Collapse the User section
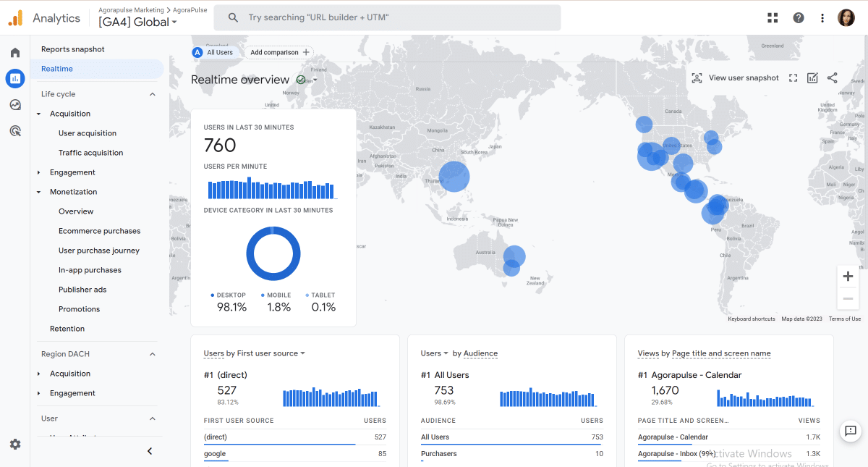Viewport: 868px width, 467px height. [153, 418]
